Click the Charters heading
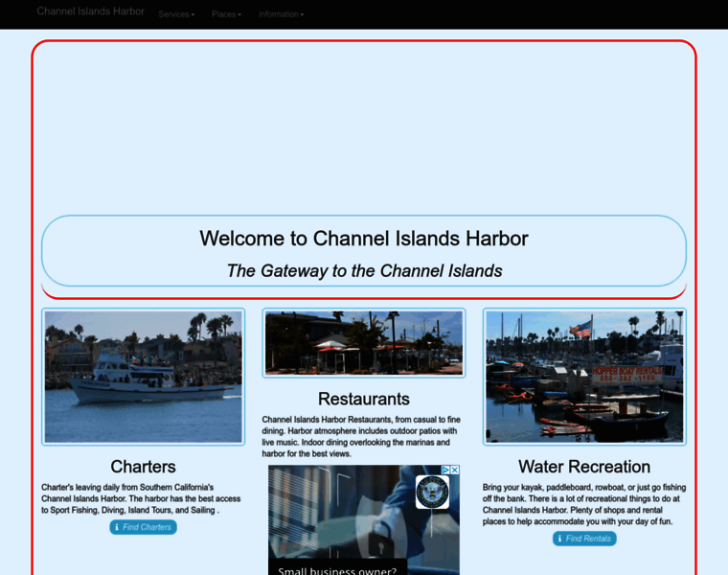 143,467
